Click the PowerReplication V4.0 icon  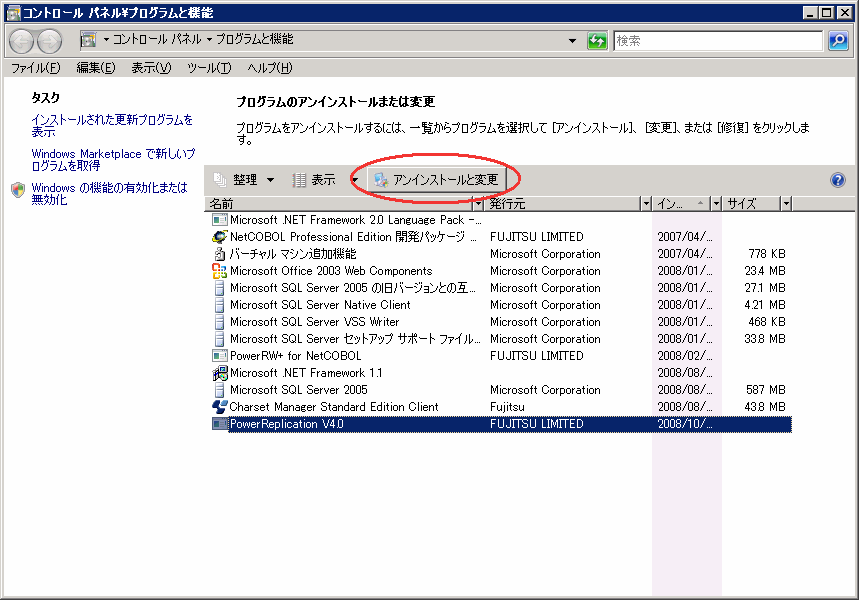[x=219, y=424]
